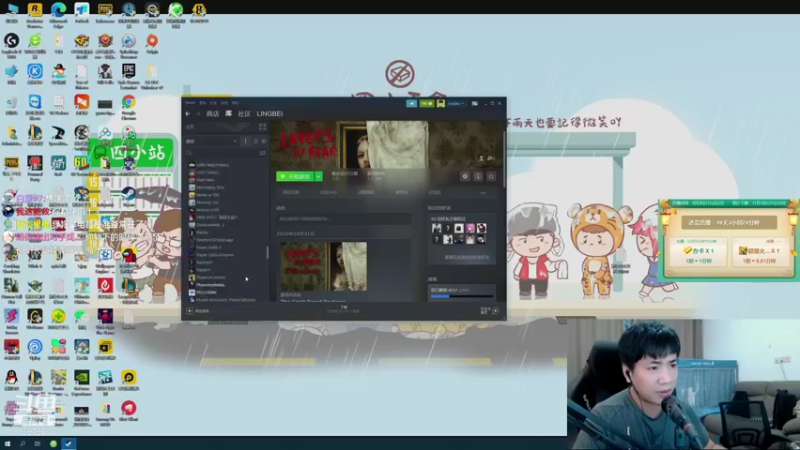800x450 pixels.
Task: Focus the library search field
Action: 221,153
